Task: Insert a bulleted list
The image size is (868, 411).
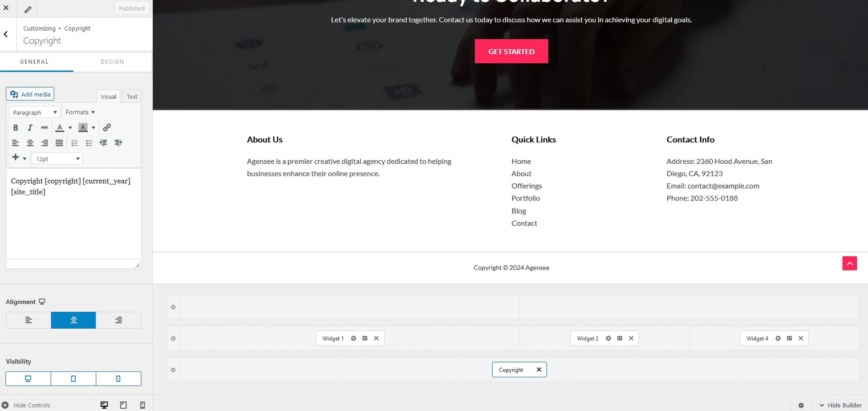Action: pos(89,143)
